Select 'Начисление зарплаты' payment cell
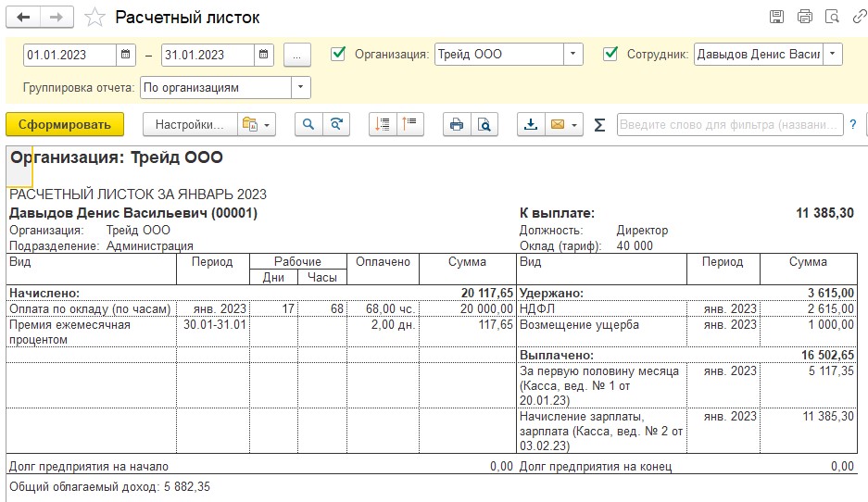868x502 pixels. [x=601, y=432]
